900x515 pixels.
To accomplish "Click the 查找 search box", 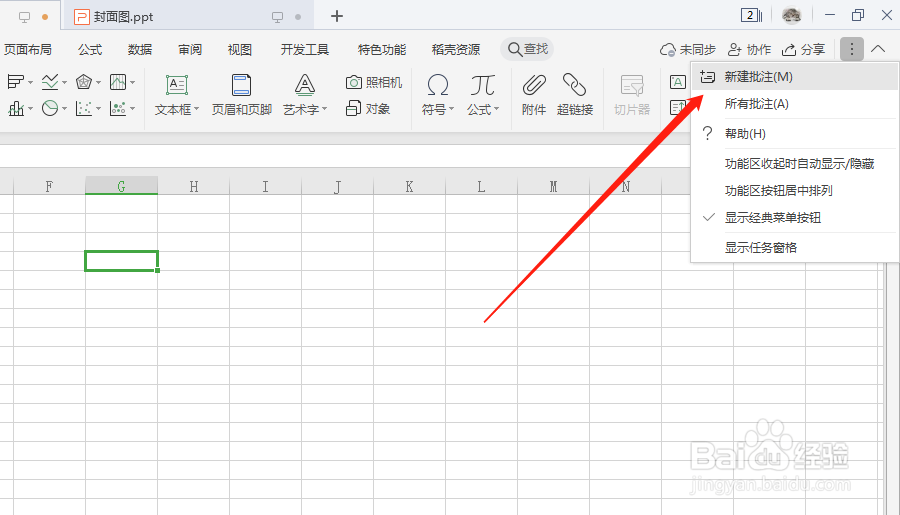I will coord(527,49).
